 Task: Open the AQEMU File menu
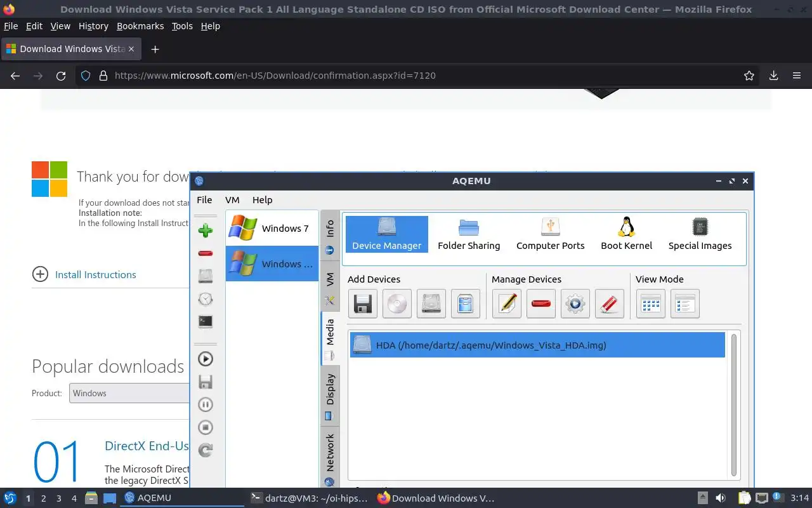click(x=204, y=199)
